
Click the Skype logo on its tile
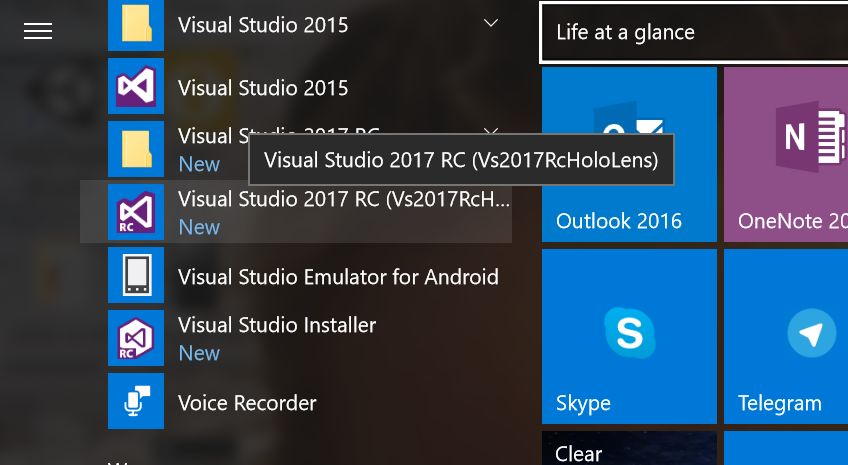tap(630, 333)
